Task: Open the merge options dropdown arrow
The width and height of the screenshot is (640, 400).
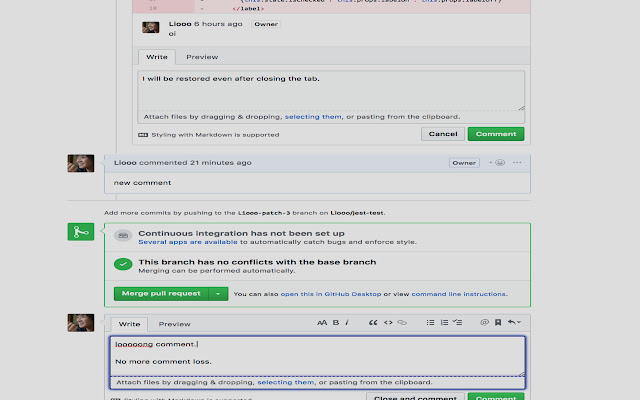Action: coord(218,294)
